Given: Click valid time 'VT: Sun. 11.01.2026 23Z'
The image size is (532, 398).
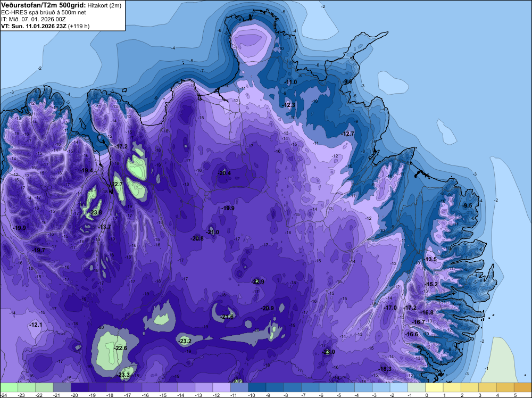Looking at the screenshot, I should [x=34, y=26].
